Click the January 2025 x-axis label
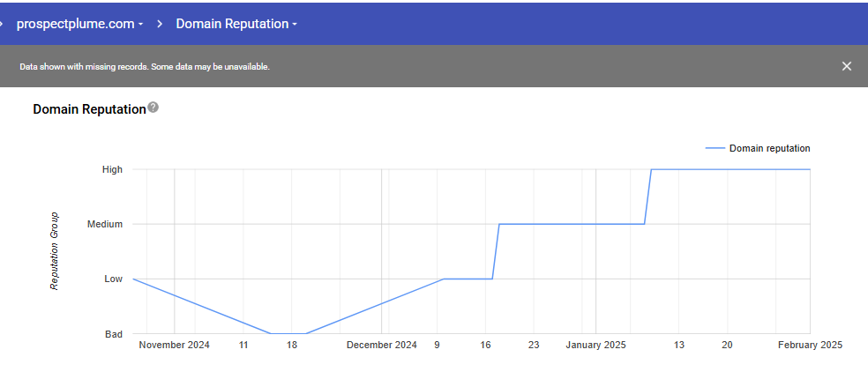This screenshot has width=868, height=372. coord(595,346)
